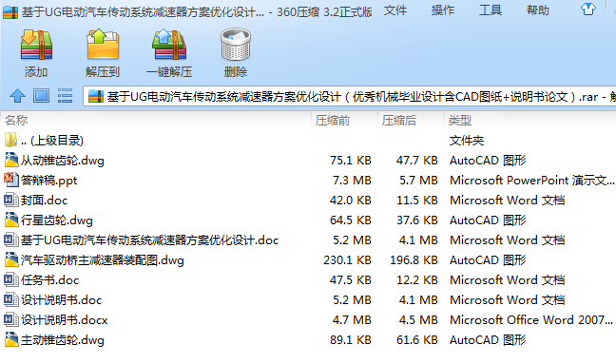This screenshot has width=616, height=364.
Task: Click the 360压缩 app icon in title bar
Action: 10,11
